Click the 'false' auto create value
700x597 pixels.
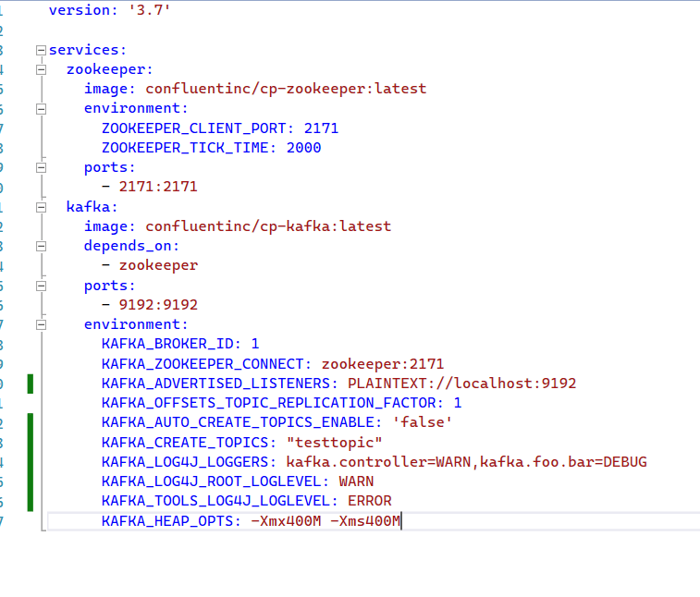coord(423,422)
